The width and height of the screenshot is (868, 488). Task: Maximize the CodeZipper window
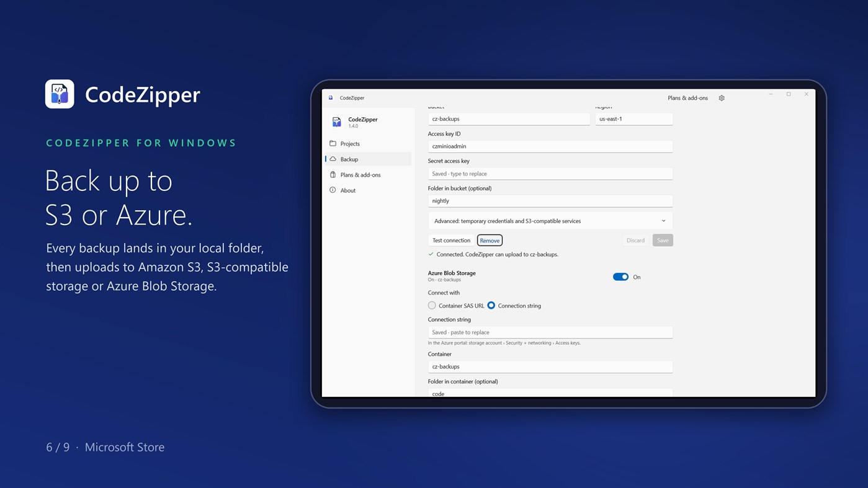coord(789,94)
